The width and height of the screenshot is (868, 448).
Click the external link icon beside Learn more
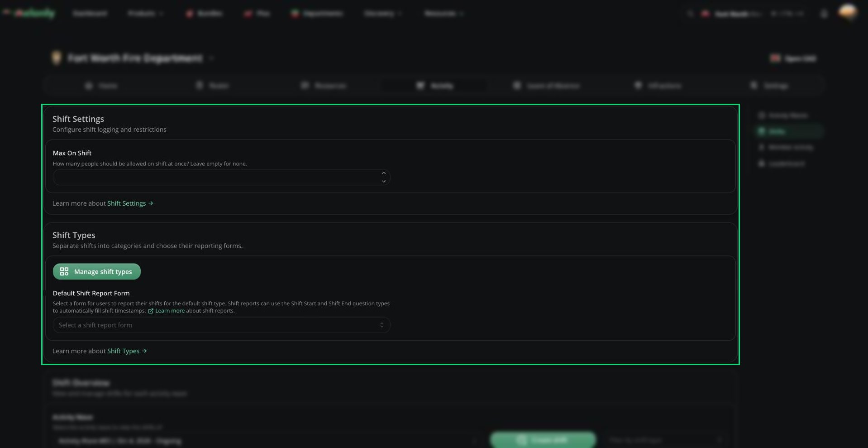[151, 311]
